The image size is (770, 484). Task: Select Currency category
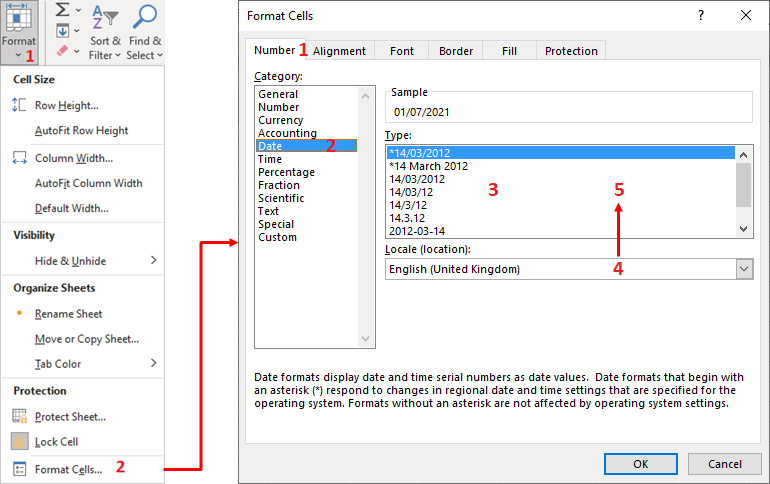click(280, 120)
